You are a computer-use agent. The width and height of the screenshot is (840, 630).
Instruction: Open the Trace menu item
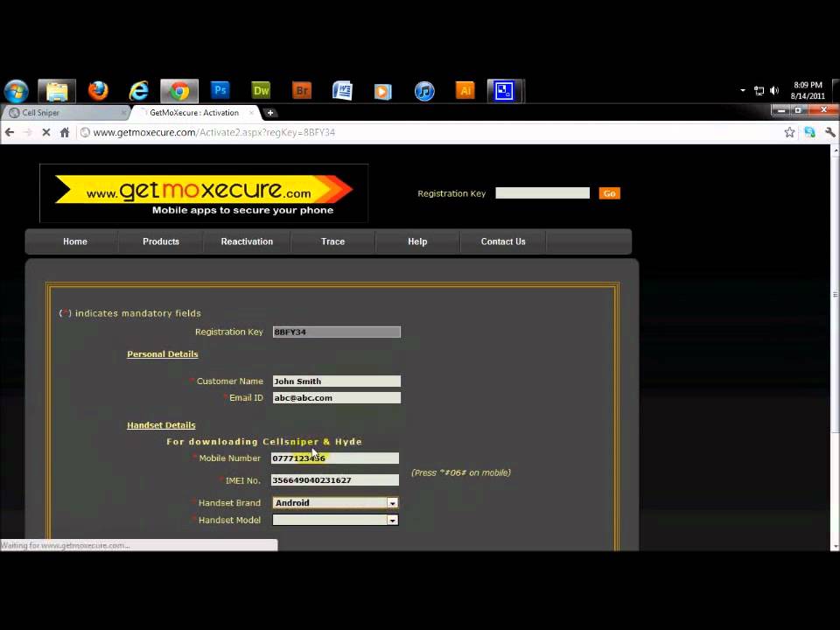point(332,241)
